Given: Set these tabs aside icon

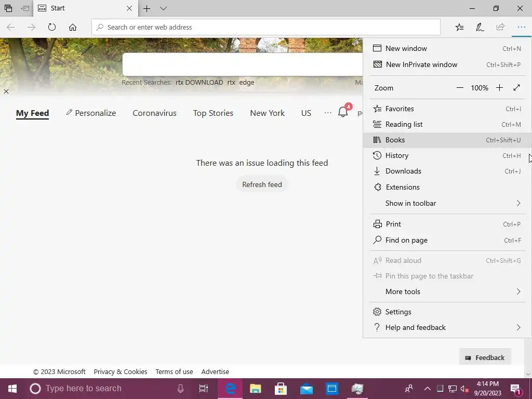Looking at the screenshot, I should point(25,8).
